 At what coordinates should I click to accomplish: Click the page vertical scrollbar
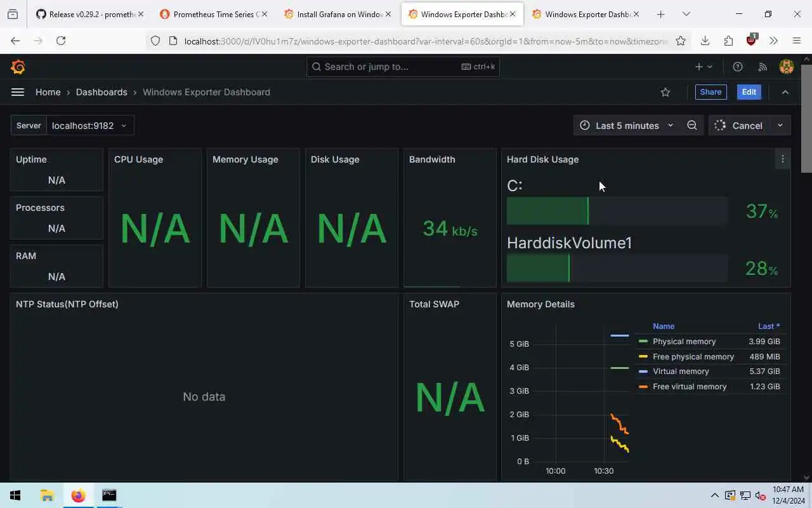click(806, 118)
